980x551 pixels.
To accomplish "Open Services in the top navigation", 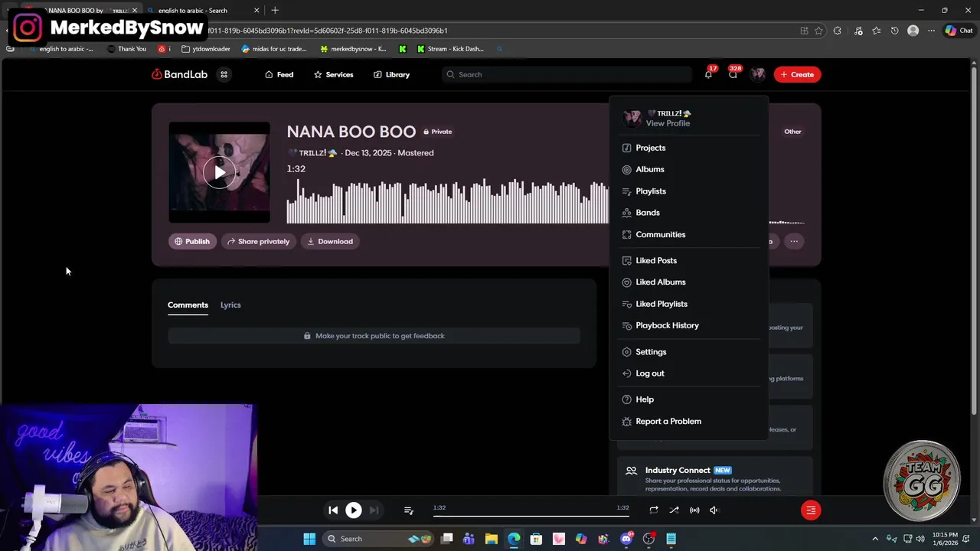I will [x=334, y=74].
